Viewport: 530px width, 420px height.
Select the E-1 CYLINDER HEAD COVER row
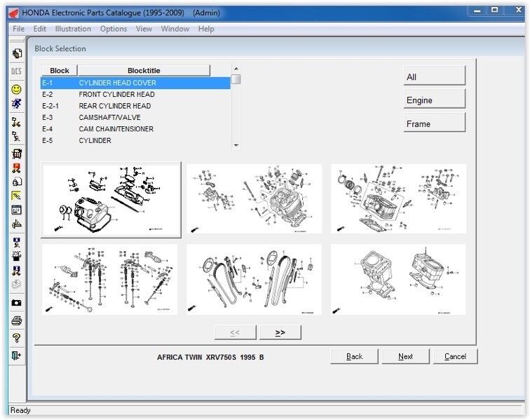click(135, 83)
